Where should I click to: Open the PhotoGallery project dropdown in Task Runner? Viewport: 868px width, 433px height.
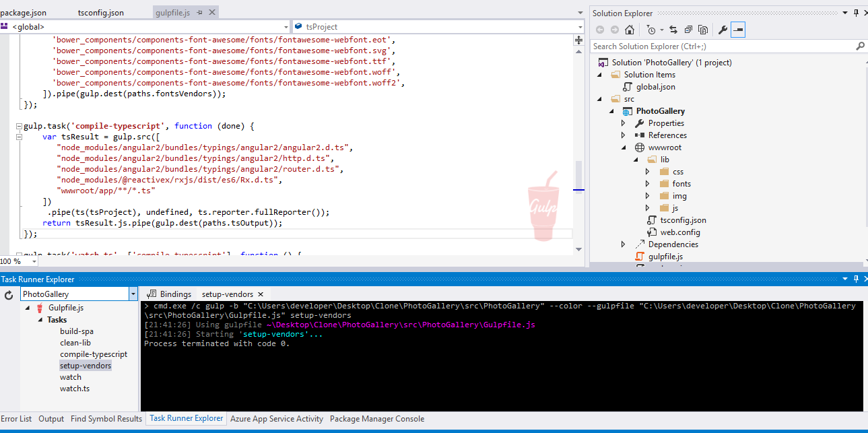[133, 294]
